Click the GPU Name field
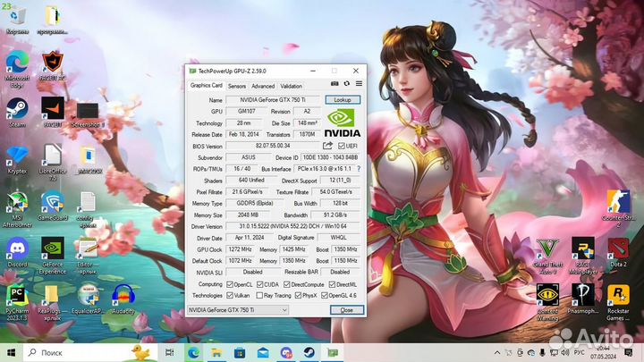 [x=273, y=100]
